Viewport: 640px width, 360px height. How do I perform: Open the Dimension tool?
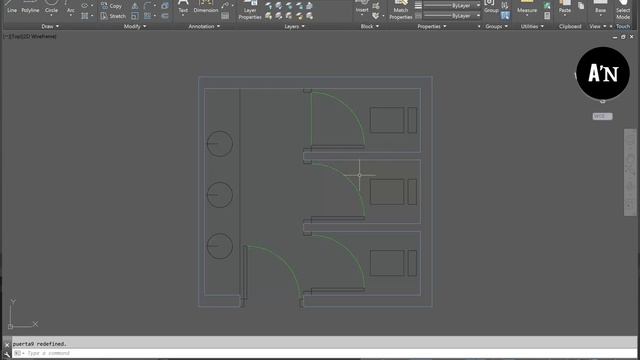pos(206,7)
